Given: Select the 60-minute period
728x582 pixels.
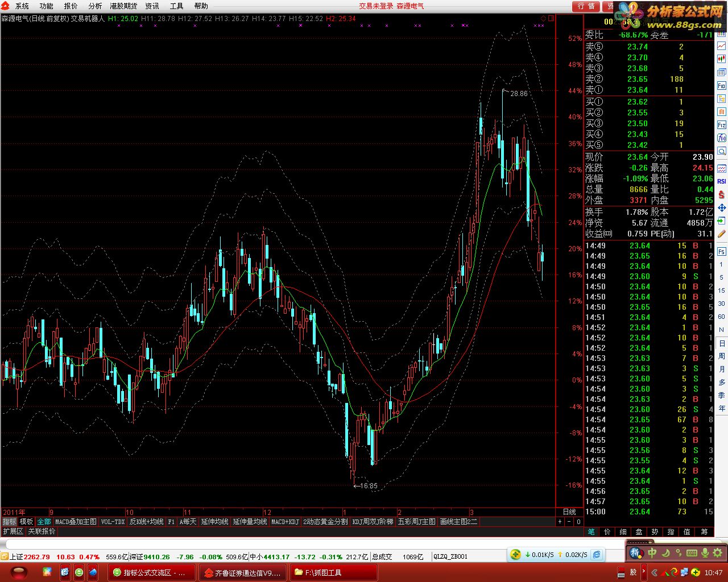Looking at the screenshot, I should (721, 317).
